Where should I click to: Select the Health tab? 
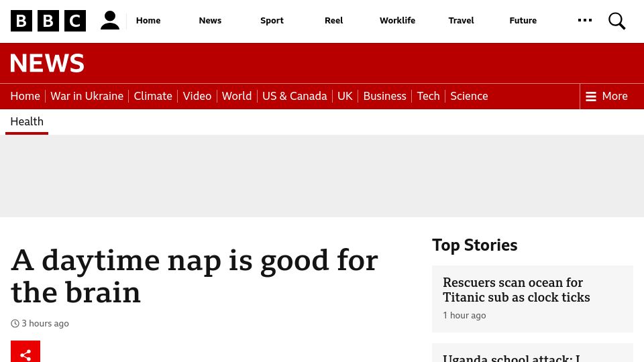point(27,121)
